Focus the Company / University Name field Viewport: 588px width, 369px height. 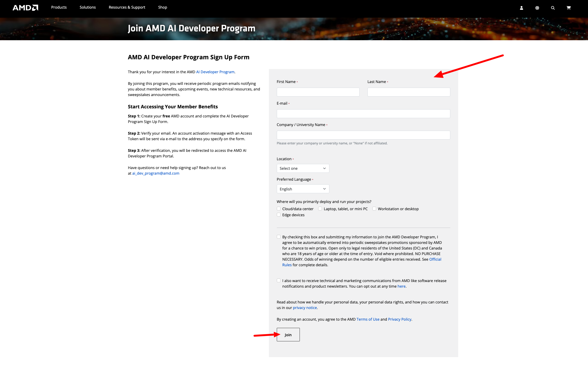click(364, 135)
